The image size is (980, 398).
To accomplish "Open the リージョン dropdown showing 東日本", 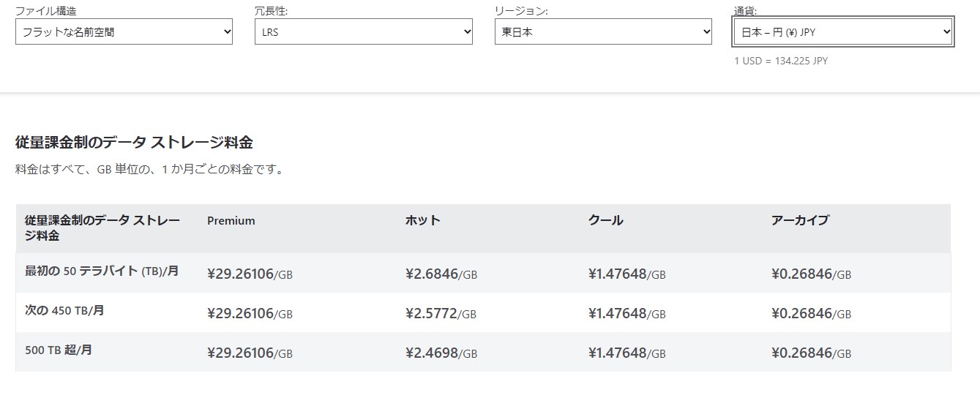I will (603, 32).
